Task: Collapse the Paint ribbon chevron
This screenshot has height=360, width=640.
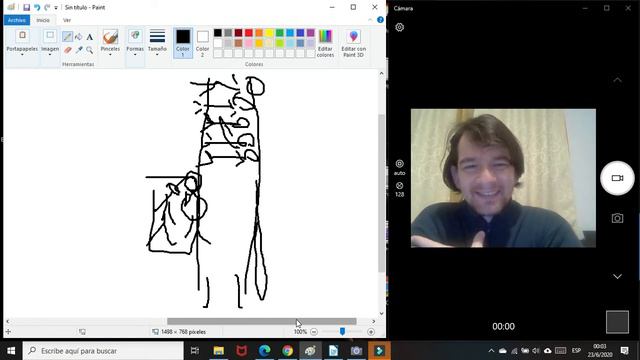Action: pos(370,20)
